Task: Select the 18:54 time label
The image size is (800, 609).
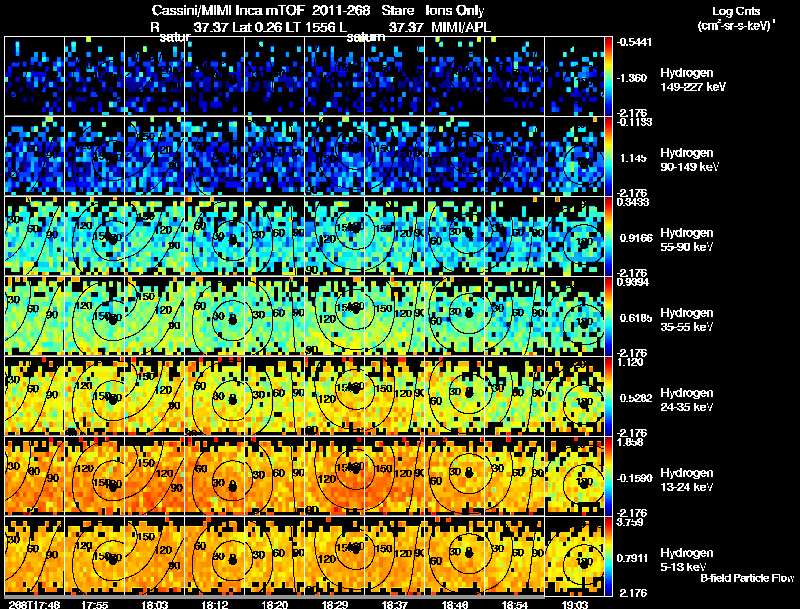Action: point(514,604)
